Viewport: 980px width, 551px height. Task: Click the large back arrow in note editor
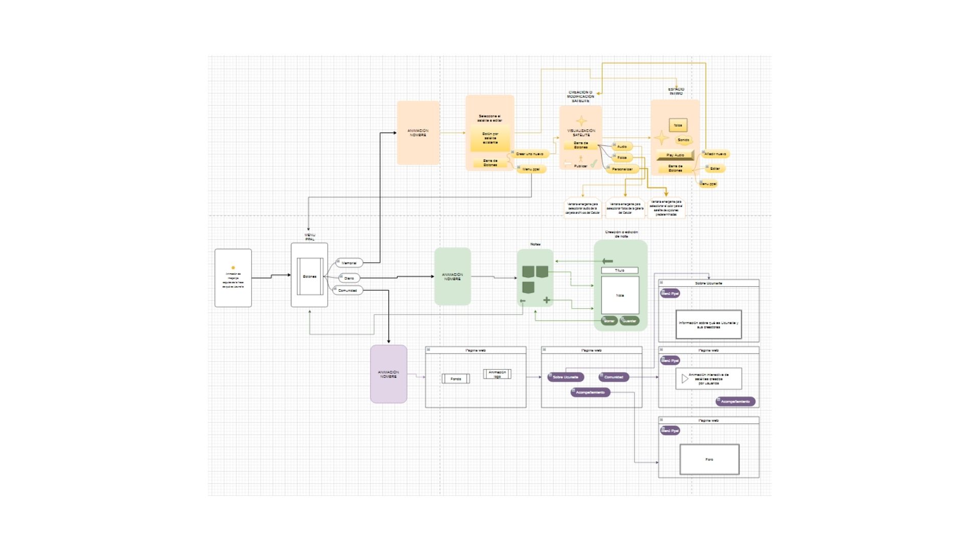pyautogui.click(x=607, y=261)
